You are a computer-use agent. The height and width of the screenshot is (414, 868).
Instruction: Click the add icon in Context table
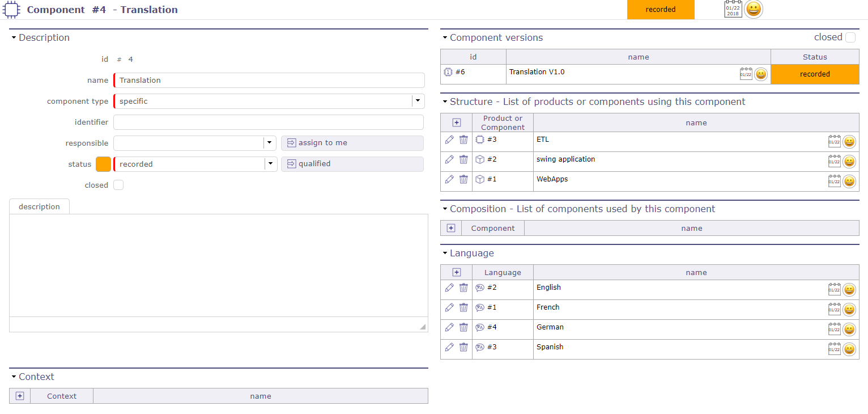click(x=20, y=396)
